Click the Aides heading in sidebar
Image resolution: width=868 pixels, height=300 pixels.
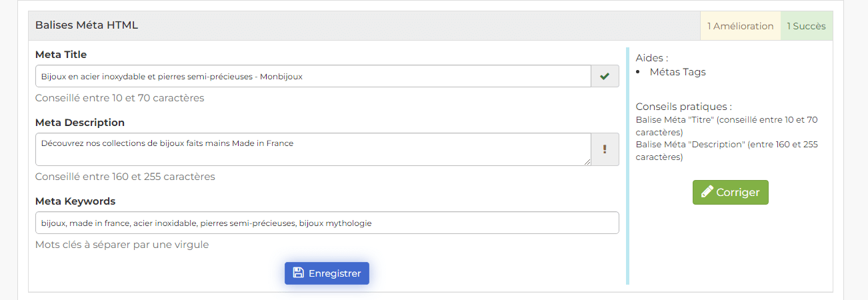click(652, 58)
